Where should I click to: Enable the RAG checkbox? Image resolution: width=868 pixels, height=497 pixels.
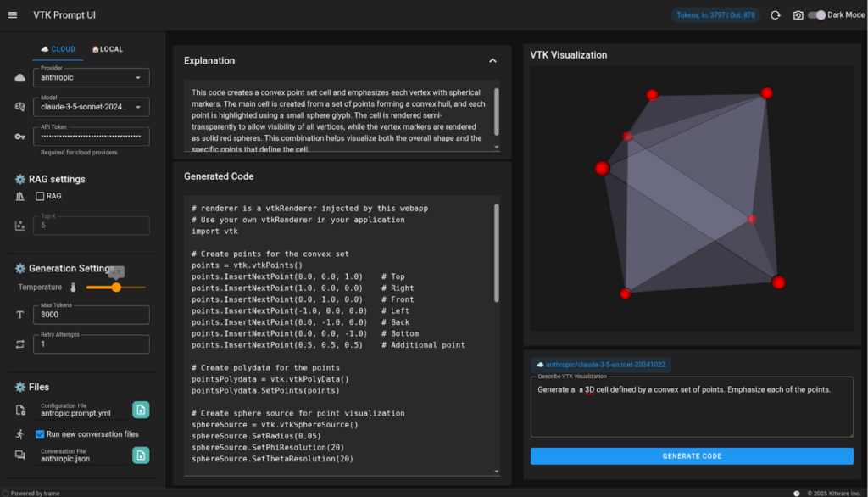click(40, 196)
